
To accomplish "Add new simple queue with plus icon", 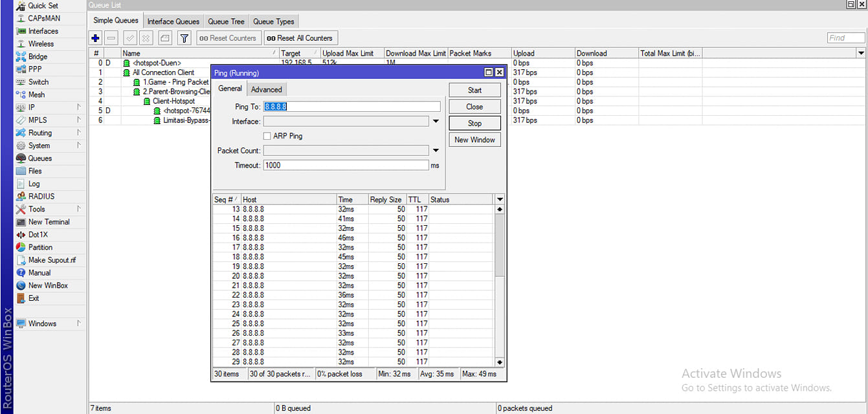I will 96,38.
